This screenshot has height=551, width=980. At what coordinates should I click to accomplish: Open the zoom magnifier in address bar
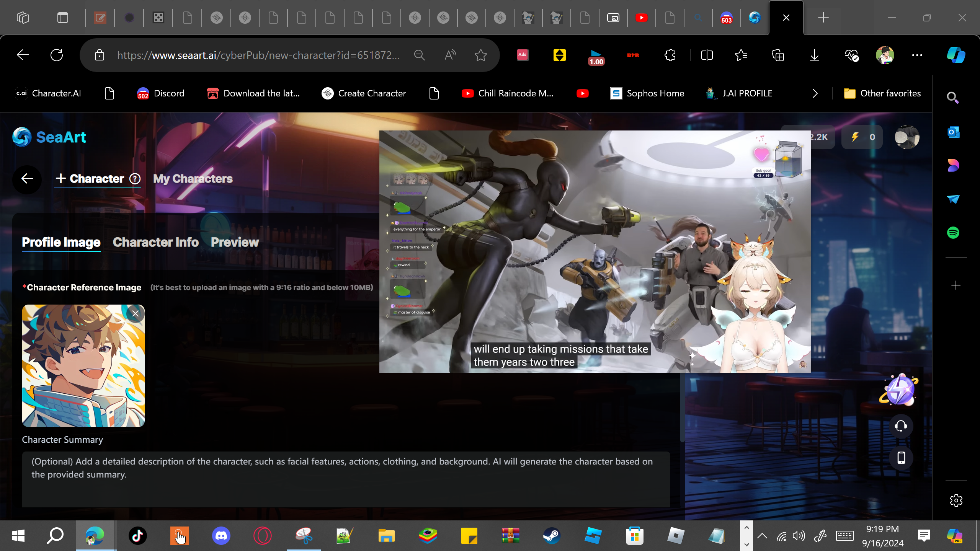click(420, 55)
